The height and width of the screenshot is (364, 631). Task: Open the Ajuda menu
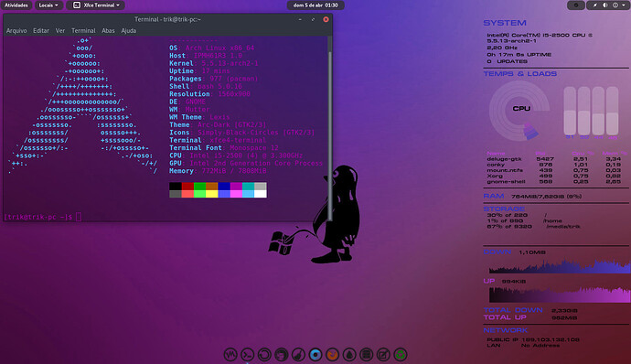click(x=129, y=30)
